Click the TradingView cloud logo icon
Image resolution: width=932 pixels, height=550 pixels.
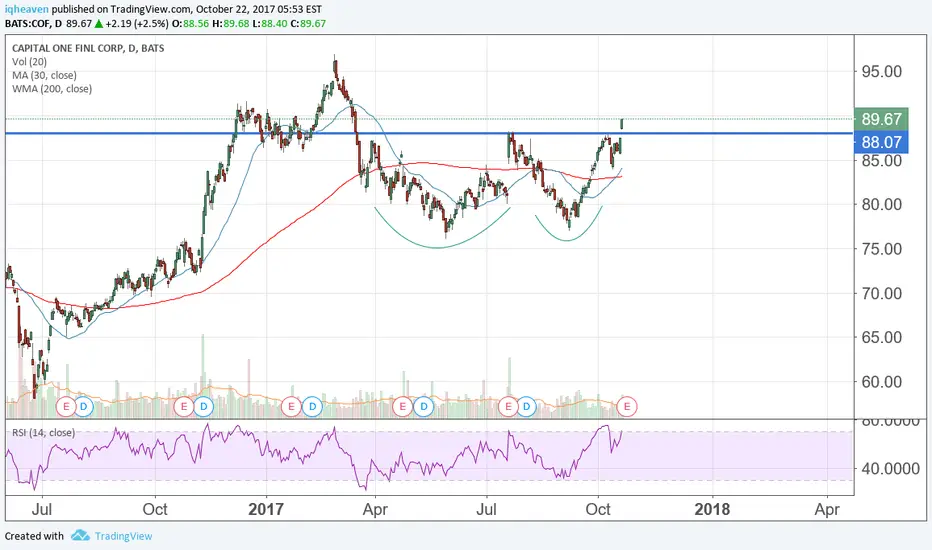[x=80, y=536]
